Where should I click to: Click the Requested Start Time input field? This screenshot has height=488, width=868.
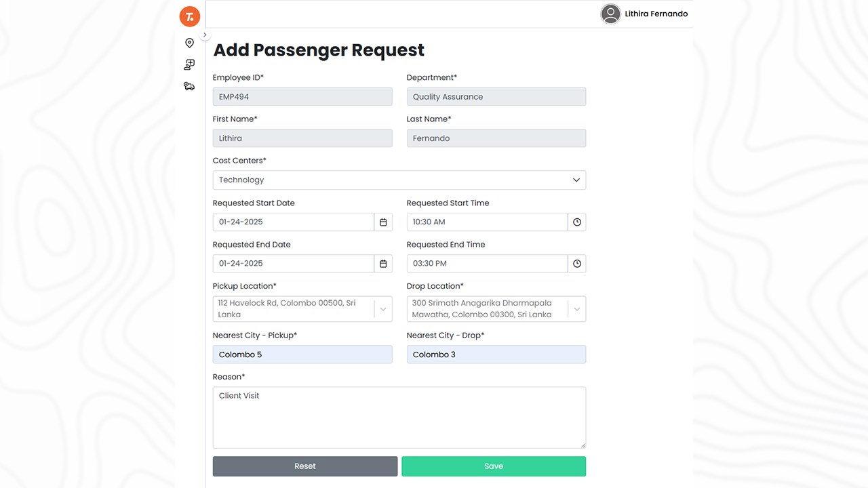pos(487,222)
